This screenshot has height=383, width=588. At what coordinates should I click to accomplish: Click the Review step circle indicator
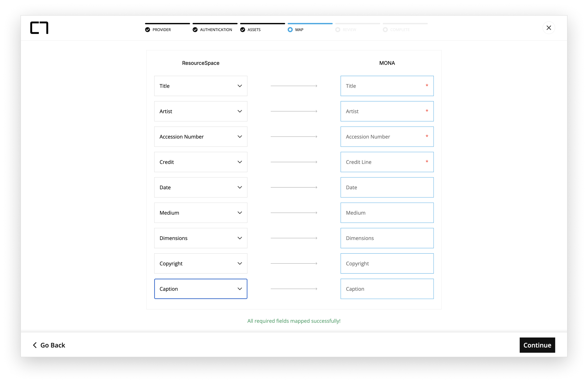338,30
